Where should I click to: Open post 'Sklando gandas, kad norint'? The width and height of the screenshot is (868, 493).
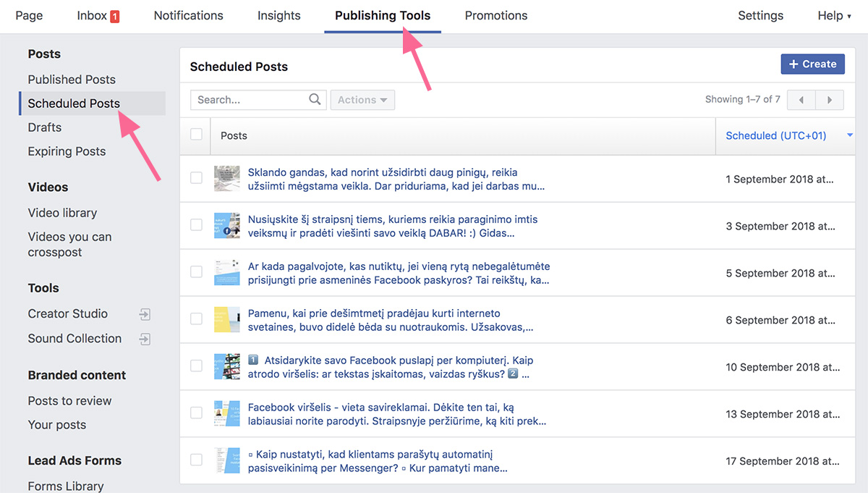tap(396, 180)
